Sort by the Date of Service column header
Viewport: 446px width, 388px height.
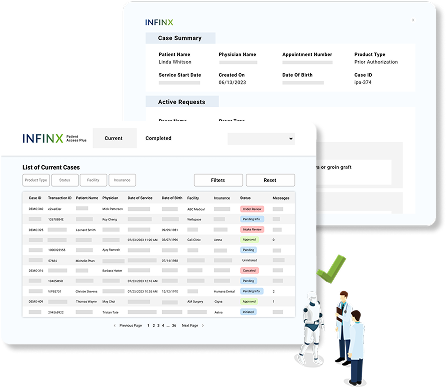click(x=140, y=198)
